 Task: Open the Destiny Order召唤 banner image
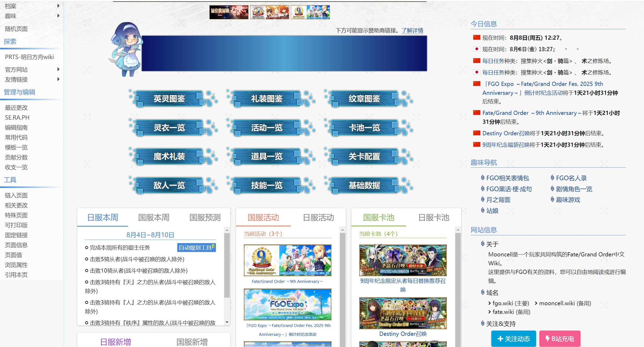(403, 313)
